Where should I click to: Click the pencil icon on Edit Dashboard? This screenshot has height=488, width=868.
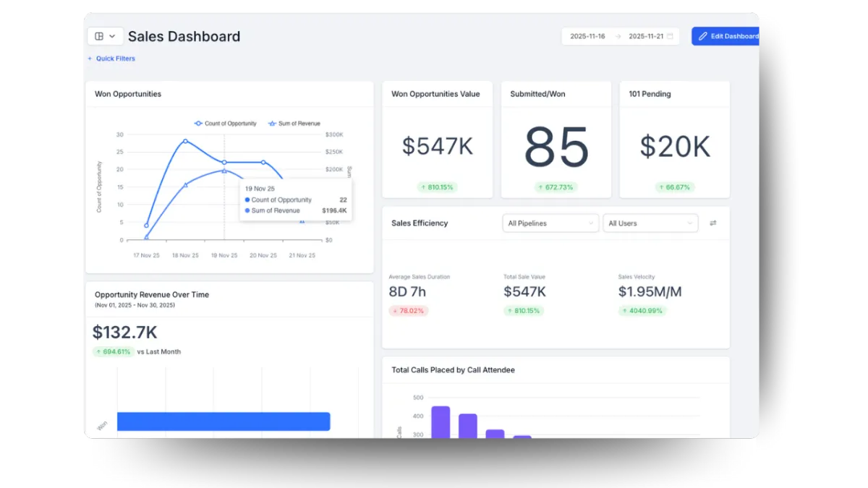coord(703,36)
